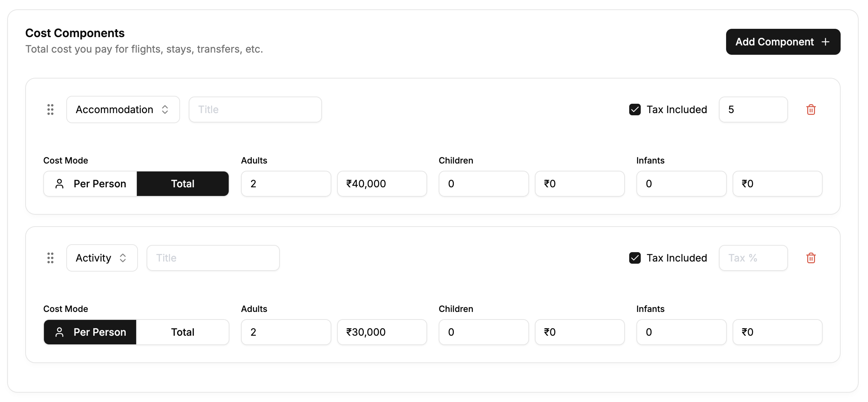Uncheck Tax Included for Activity
The height and width of the screenshot is (402, 868).
[635, 258]
